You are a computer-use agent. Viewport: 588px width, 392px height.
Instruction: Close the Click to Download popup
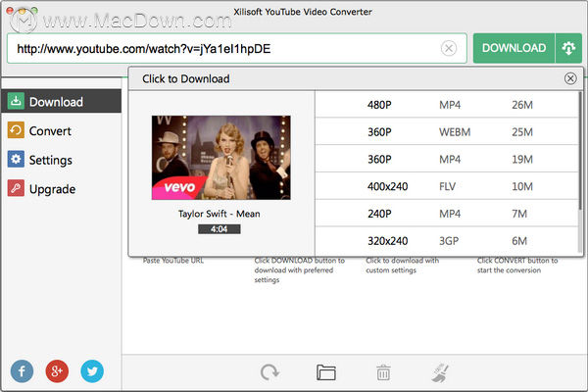[570, 78]
